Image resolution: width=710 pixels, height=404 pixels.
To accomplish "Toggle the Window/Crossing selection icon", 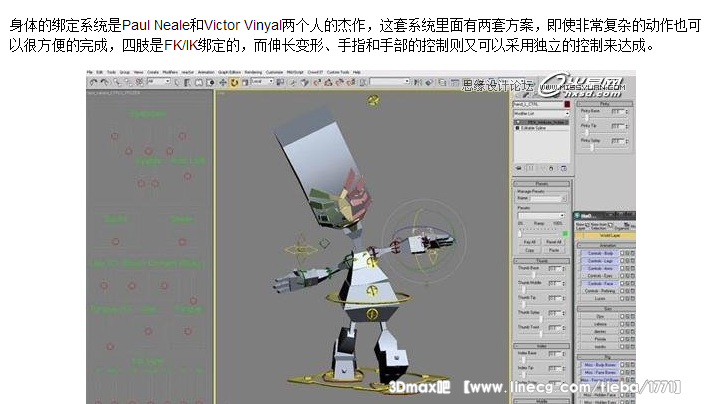I will point(210,83).
